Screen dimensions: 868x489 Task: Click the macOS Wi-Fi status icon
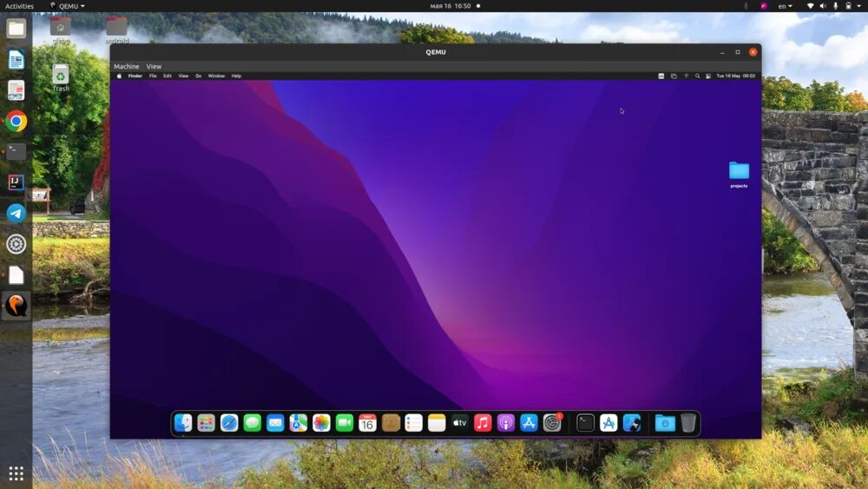(x=686, y=76)
